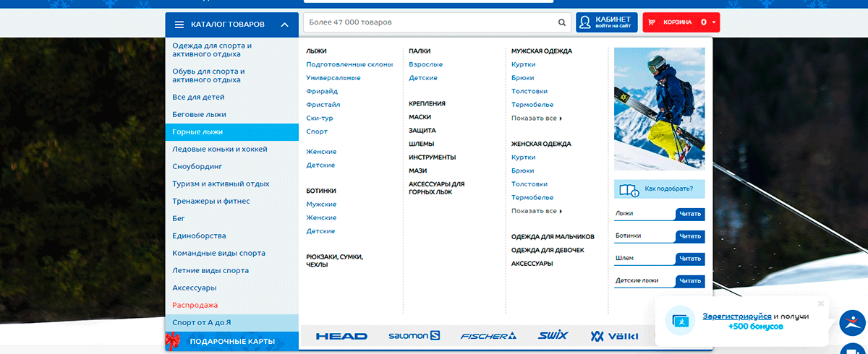Expand women's clothing Показать все link
The image size is (868, 354).
pyautogui.click(x=536, y=211)
